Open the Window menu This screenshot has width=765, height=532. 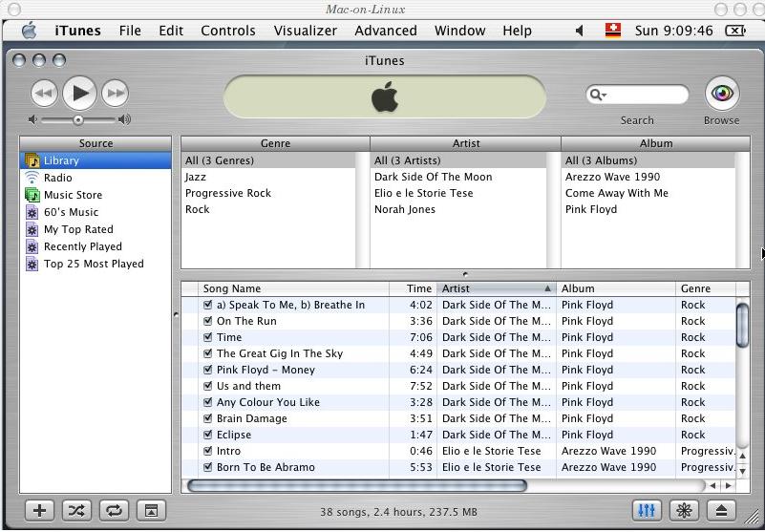(459, 31)
